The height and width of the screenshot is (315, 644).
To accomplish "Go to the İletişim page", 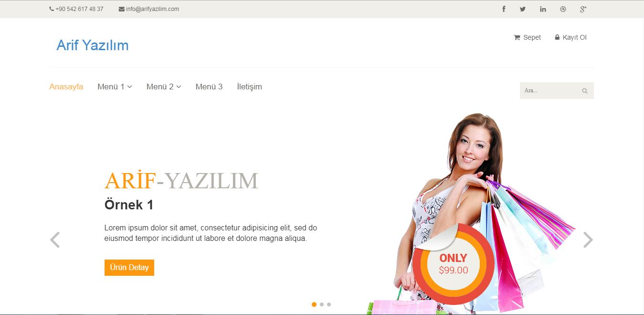I will 249,87.
